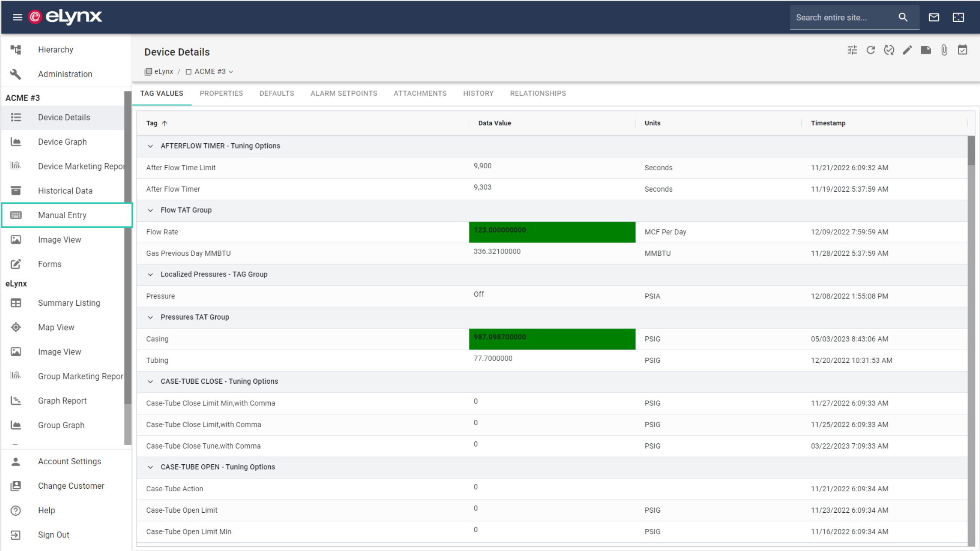This screenshot has height=551, width=980.
Task: Click the notes tab icon
Action: click(926, 50)
